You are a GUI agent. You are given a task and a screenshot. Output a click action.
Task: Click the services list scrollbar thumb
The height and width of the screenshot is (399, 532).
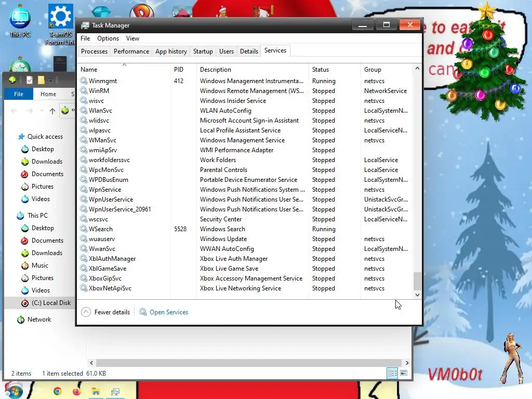click(x=417, y=281)
